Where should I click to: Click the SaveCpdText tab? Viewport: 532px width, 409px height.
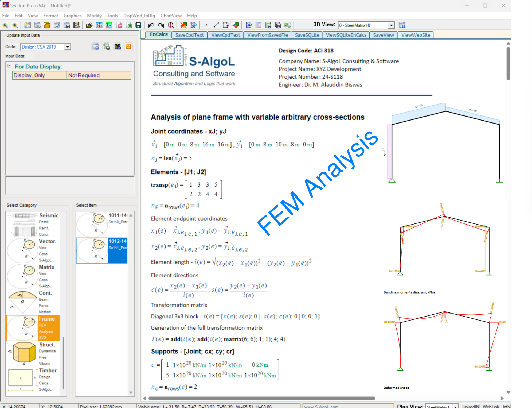pos(189,35)
